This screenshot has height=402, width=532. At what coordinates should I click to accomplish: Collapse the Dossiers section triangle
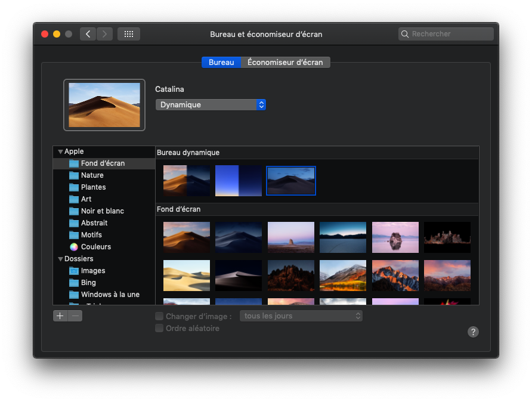pyautogui.click(x=60, y=259)
